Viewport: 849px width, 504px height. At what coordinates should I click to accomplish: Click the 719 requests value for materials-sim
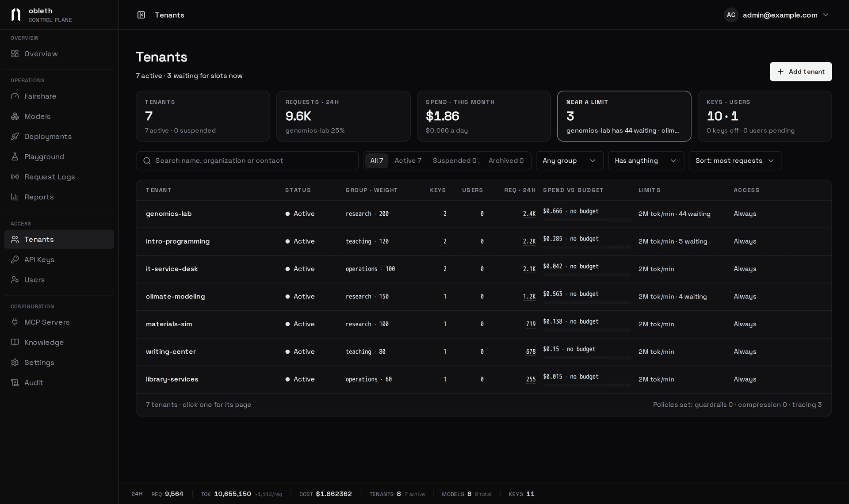coord(531,324)
